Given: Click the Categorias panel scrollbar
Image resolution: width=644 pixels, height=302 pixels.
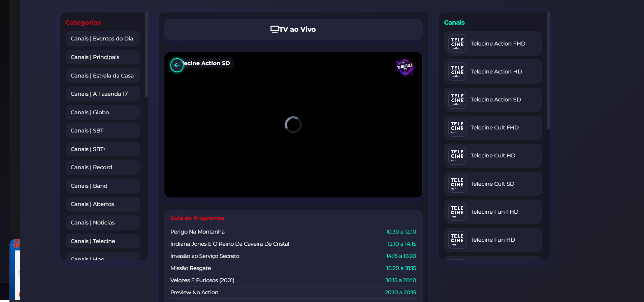Looking at the screenshot, I should [146, 55].
